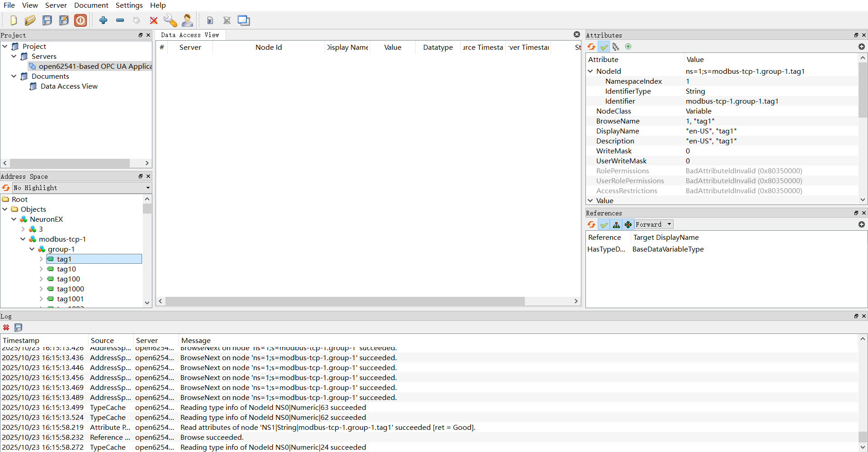The height and width of the screenshot is (452, 868).
Task: Click the change user person icon
Action: click(187, 20)
